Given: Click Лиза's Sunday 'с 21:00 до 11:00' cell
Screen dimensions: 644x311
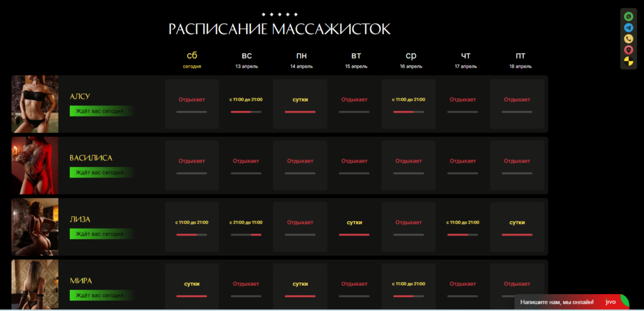Looking at the screenshot, I should tap(246, 227).
